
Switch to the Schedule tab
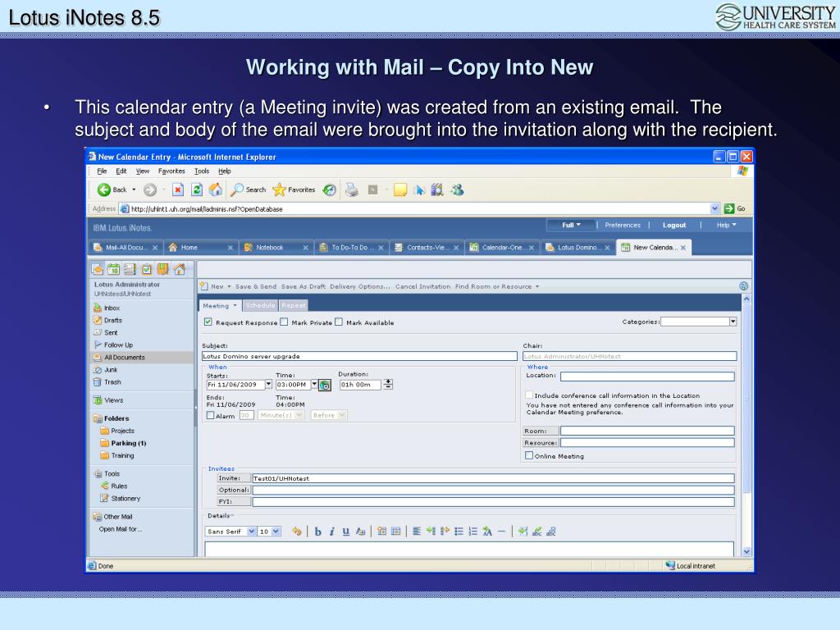tap(260, 305)
